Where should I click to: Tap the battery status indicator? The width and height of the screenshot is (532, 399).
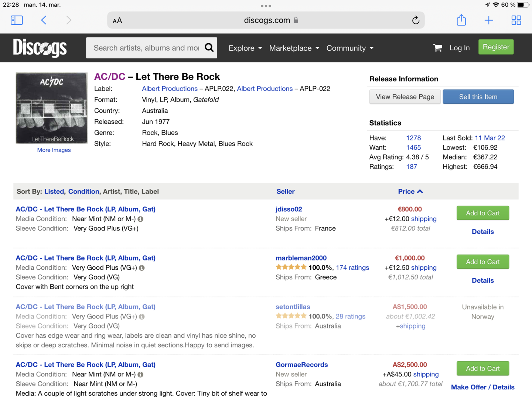(x=523, y=5)
